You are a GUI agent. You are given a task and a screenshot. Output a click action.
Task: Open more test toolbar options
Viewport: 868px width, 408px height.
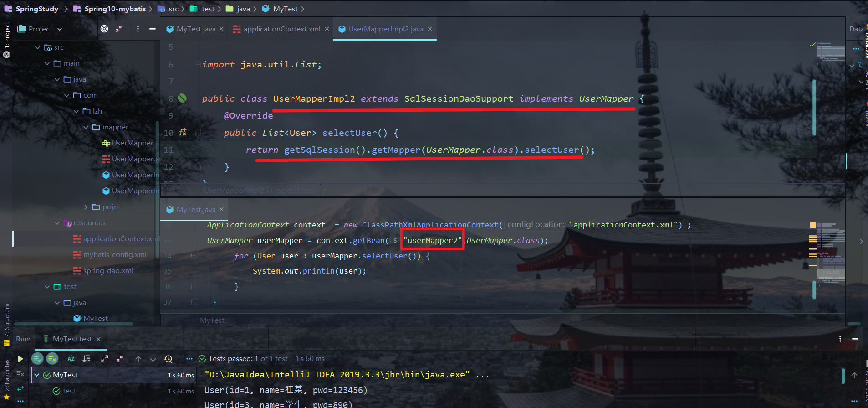(189, 359)
